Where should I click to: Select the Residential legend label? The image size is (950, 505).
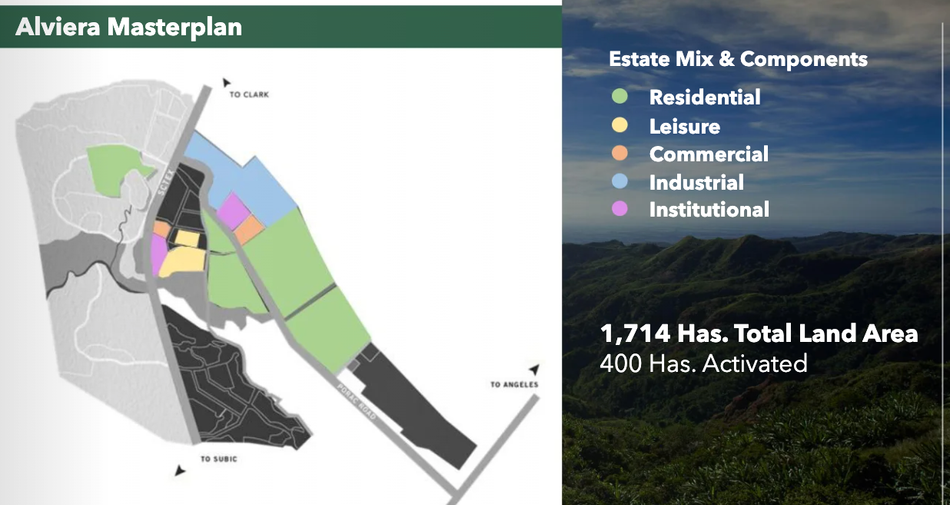point(705,97)
